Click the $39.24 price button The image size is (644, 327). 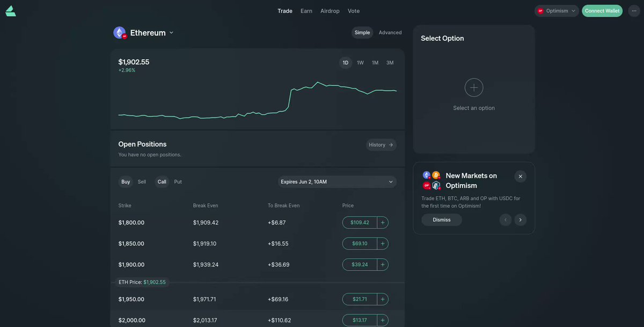360,265
